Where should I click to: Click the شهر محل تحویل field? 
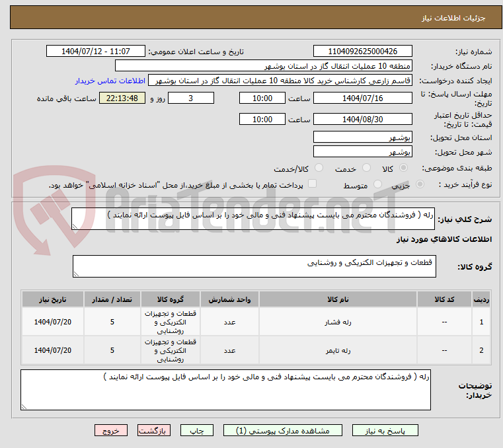362,152
